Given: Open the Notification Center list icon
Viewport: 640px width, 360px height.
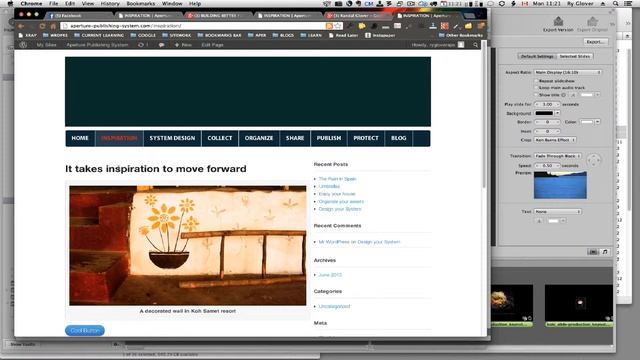Looking at the screenshot, I should (629, 4).
